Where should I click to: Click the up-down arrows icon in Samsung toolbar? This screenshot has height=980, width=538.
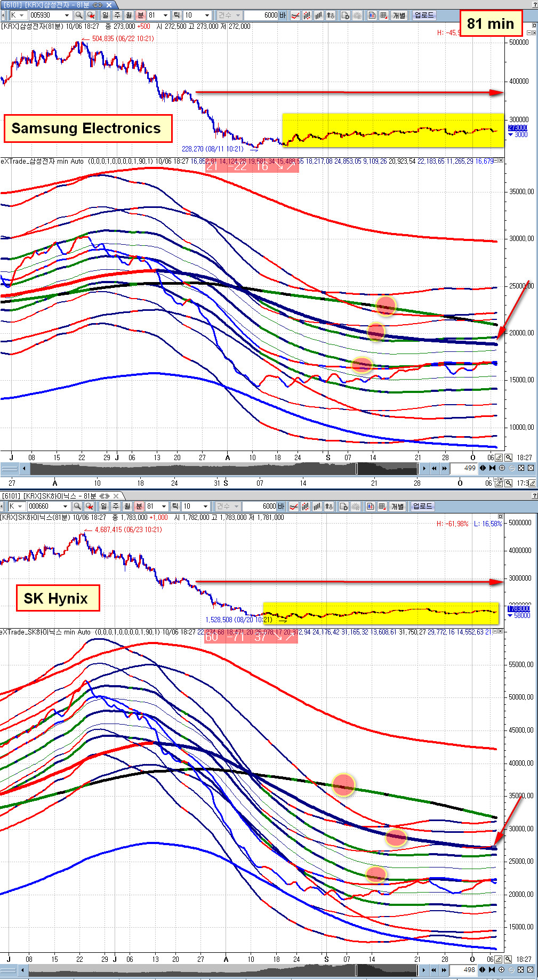click(x=331, y=15)
